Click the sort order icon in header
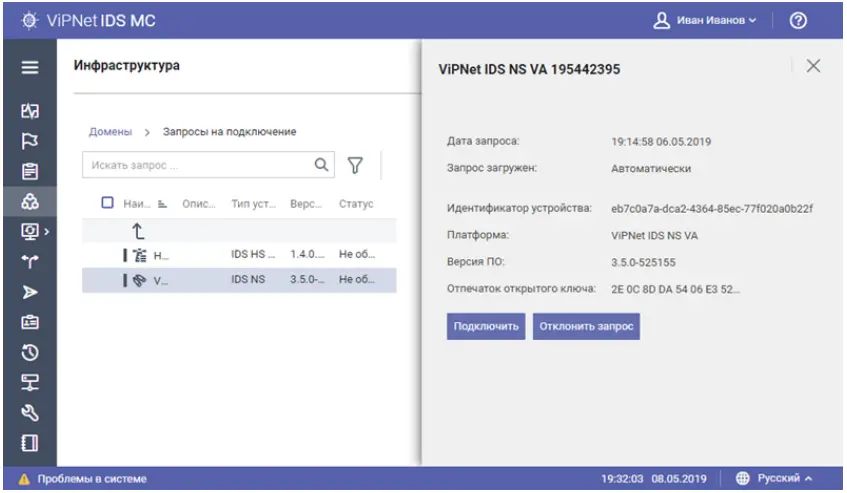 162,204
